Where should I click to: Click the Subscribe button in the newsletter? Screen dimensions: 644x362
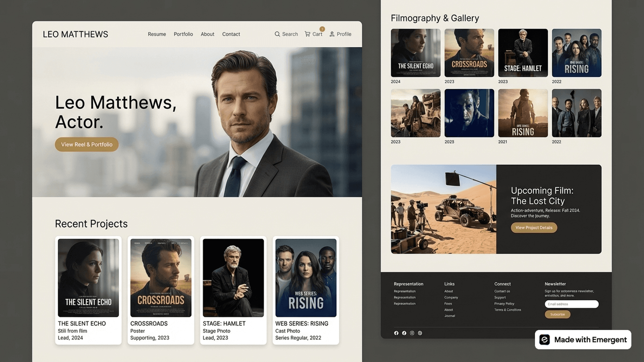click(557, 314)
